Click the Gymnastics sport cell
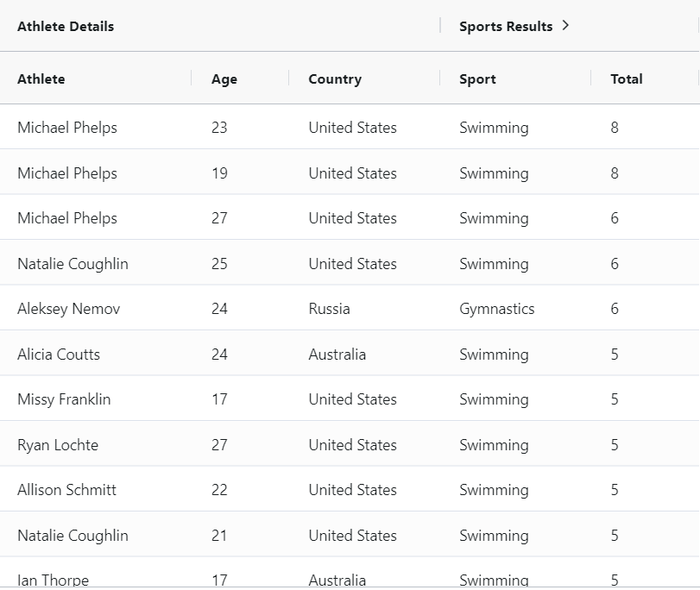The image size is (700, 590). [x=496, y=309]
